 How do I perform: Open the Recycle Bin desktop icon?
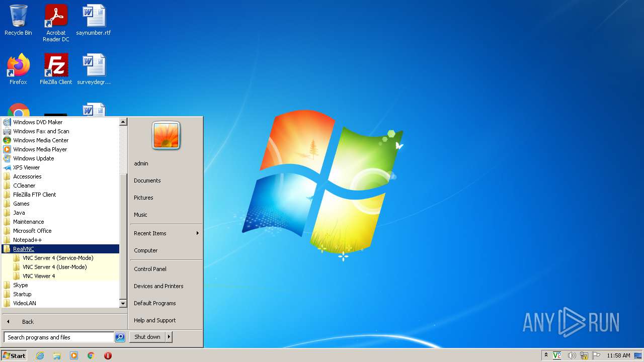pos(18,21)
